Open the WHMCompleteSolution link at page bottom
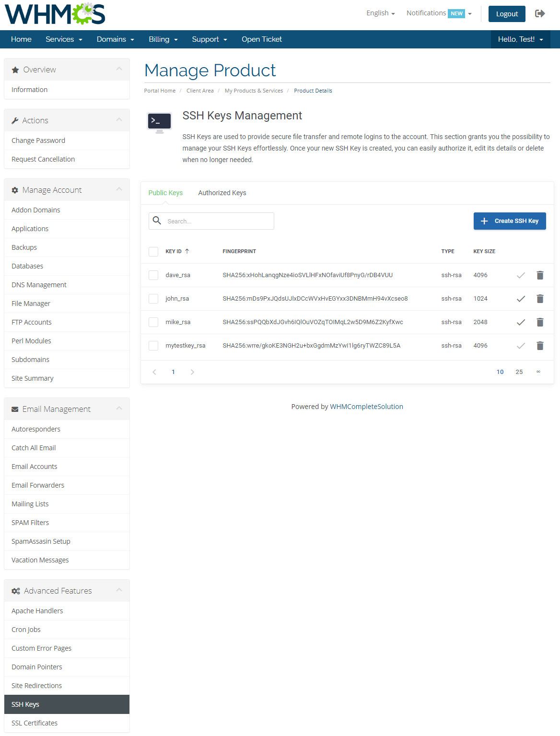560x736 pixels. coord(366,406)
